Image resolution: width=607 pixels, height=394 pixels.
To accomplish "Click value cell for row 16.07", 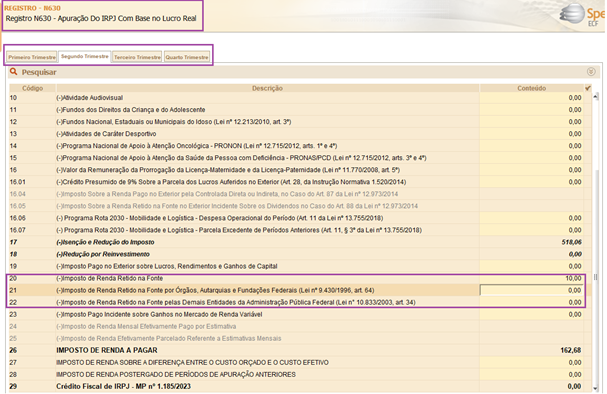I will [x=532, y=230].
